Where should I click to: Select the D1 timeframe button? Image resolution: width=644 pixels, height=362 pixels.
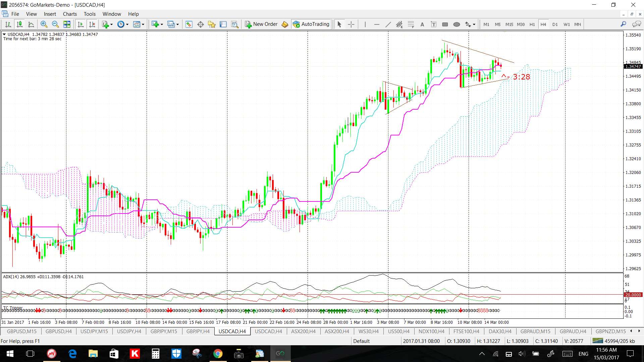555,24
